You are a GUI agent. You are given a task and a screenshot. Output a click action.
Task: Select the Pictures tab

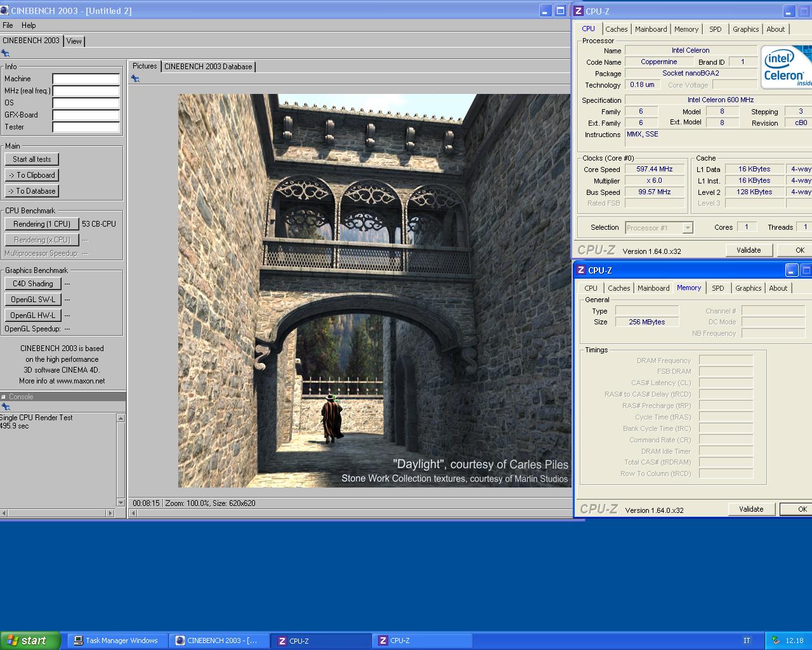click(x=145, y=66)
